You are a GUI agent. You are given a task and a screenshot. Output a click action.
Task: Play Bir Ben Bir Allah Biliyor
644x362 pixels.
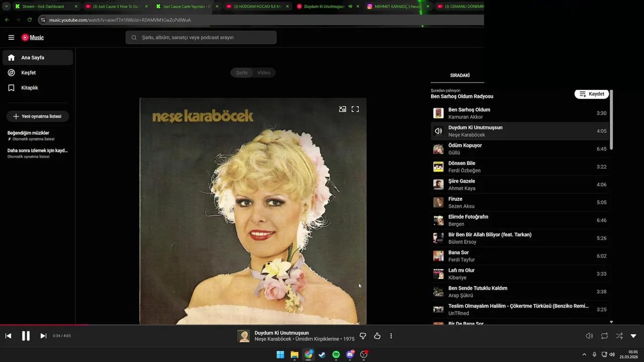520,238
